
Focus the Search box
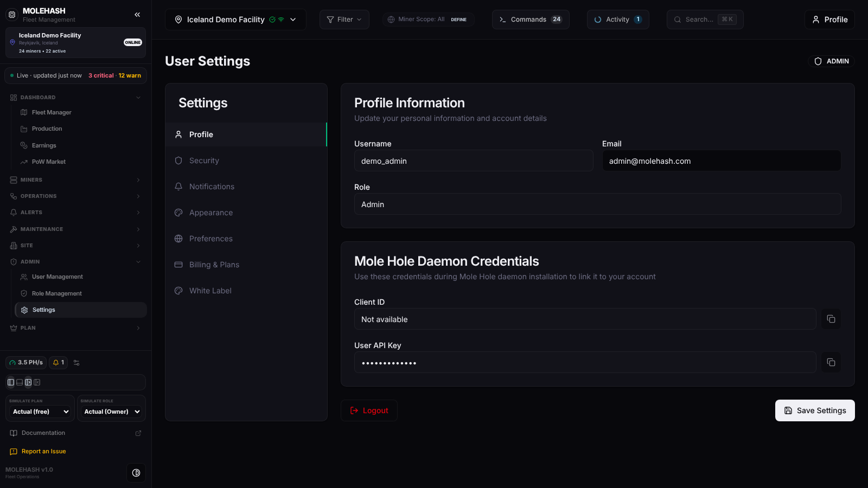(705, 20)
